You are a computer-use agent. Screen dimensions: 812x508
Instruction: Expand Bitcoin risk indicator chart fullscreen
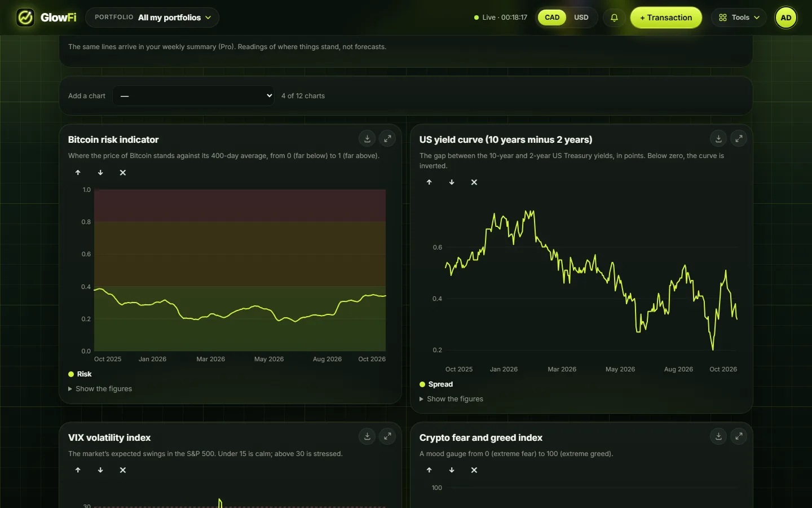(x=387, y=138)
